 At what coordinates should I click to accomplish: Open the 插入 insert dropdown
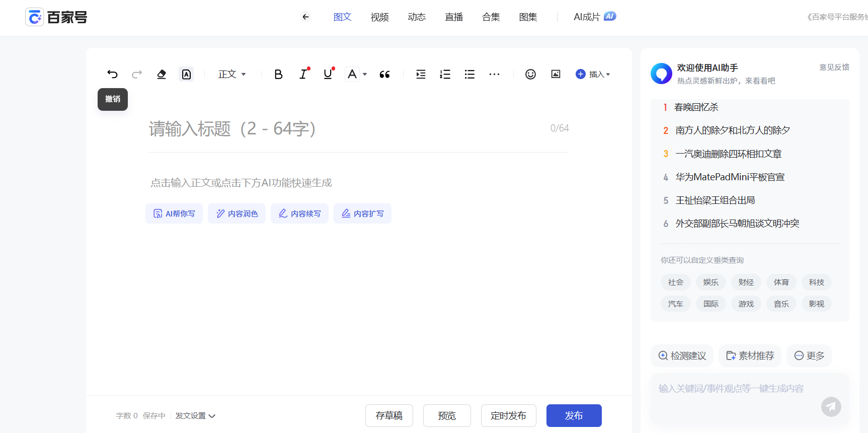[593, 75]
